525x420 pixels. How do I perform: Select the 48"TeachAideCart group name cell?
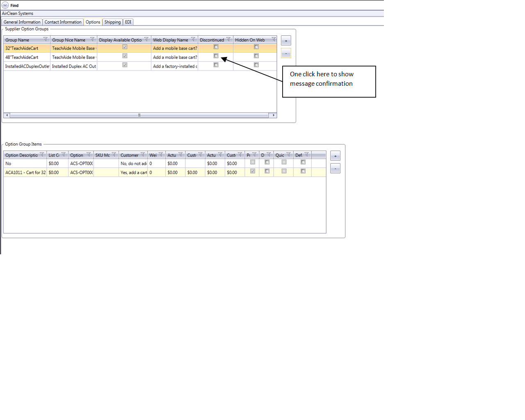[x=27, y=57]
